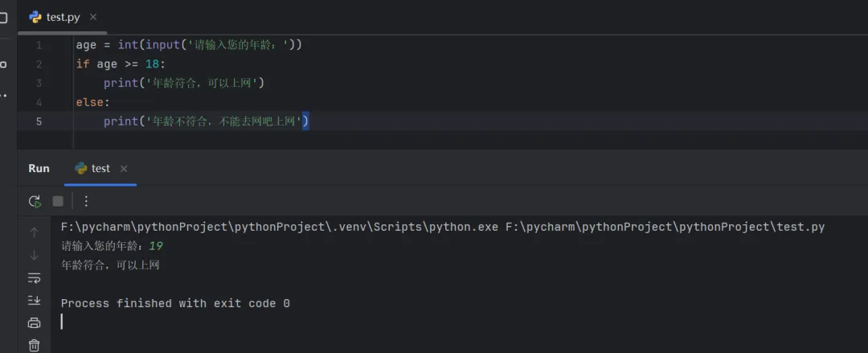Viewport: 868px width, 353px height.
Task: Open the Project tool window icon
Action: 3,18
